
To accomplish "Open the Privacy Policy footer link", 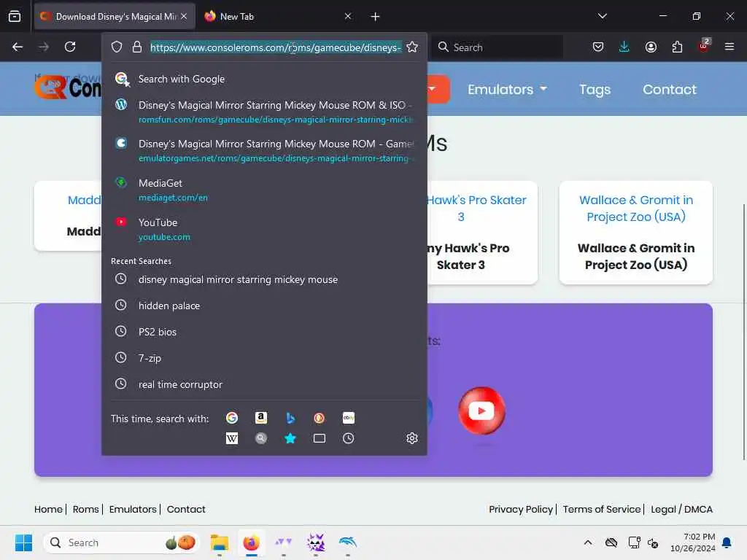I will pyautogui.click(x=521, y=509).
